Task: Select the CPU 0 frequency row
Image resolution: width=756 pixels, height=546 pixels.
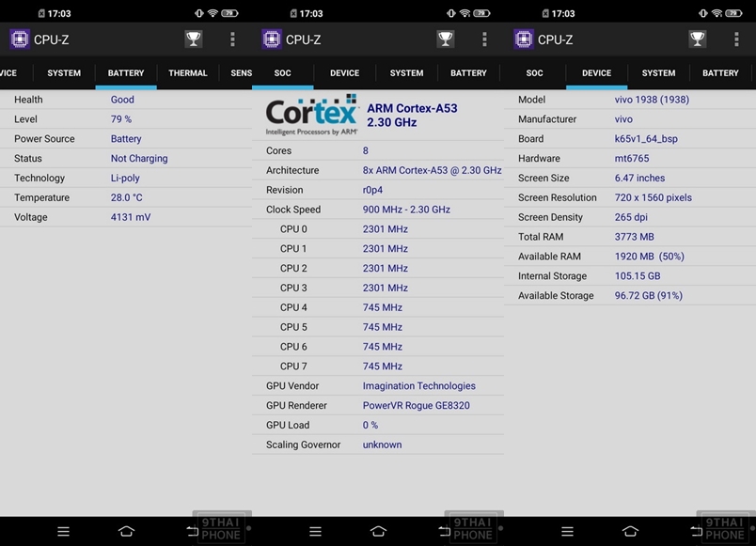Action: [378, 229]
